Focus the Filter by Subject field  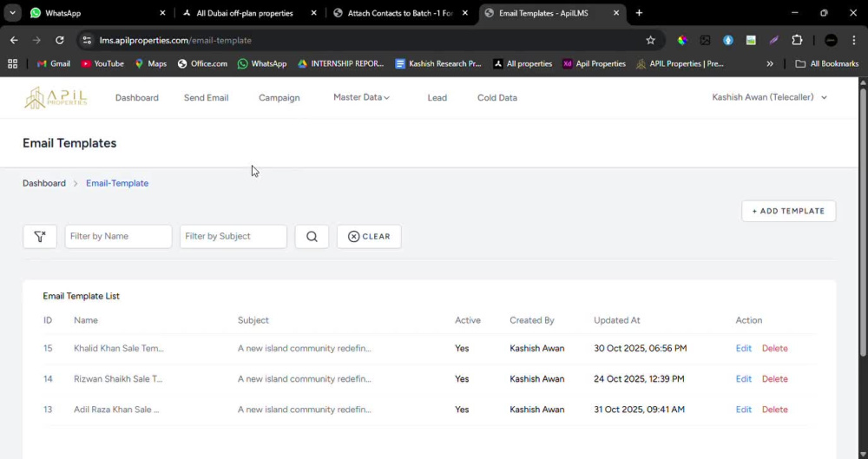[x=233, y=236]
